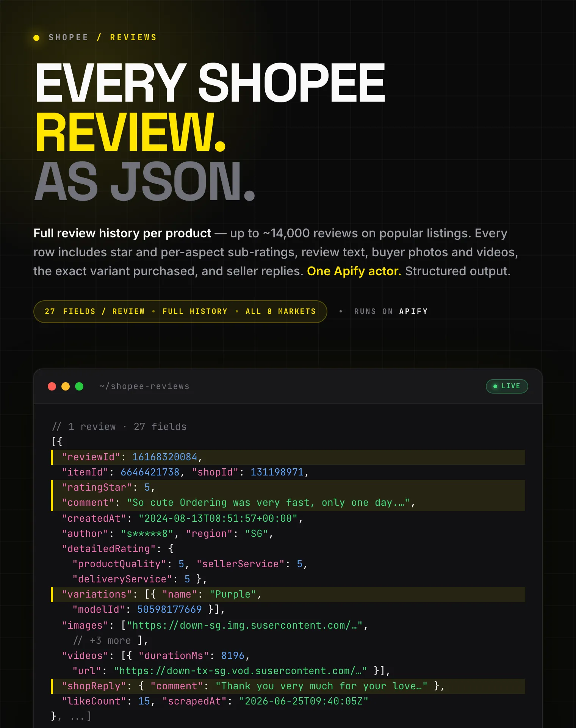Click the '// 1 review · 27 fields' comment
The height and width of the screenshot is (728, 576).
click(119, 427)
